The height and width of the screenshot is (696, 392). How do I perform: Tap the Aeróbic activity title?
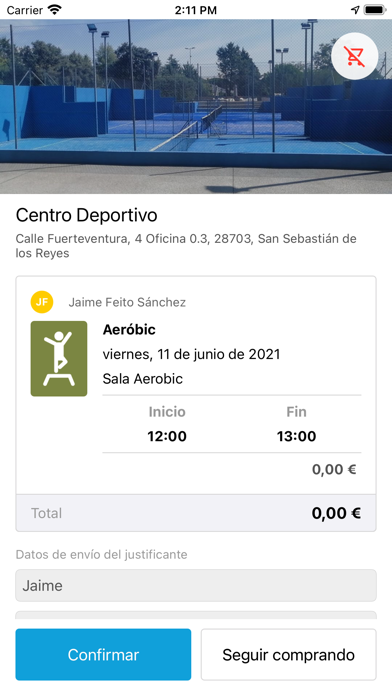coord(129,329)
